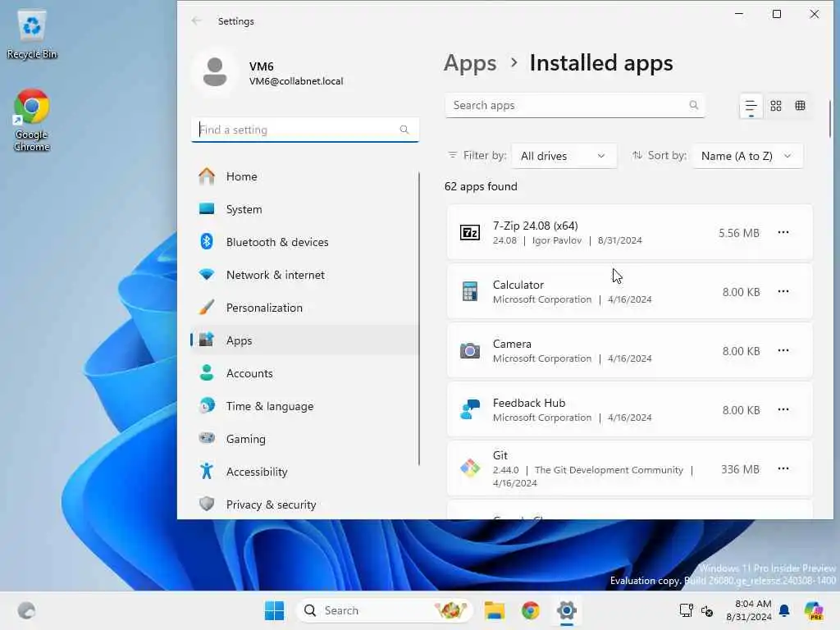Screen dimensions: 840x630
Task: Click the "Igor Pavlov" publisher text
Action: [557, 240]
